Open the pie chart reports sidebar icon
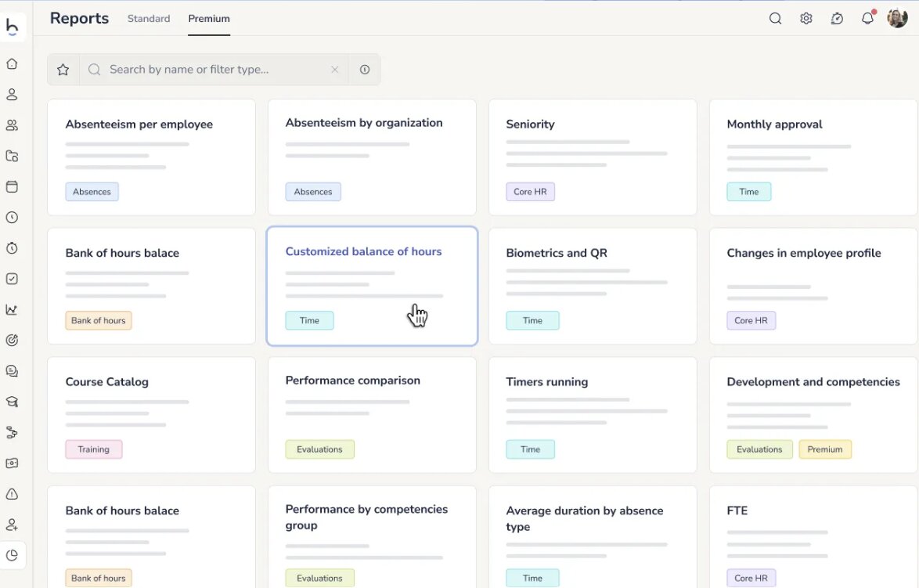The image size is (919, 588). tap(12, 555)
